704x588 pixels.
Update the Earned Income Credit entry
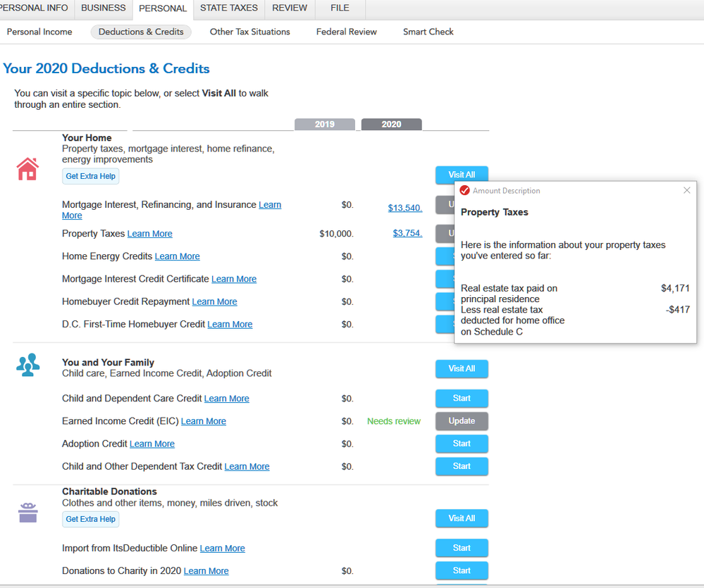coord(462,421)
